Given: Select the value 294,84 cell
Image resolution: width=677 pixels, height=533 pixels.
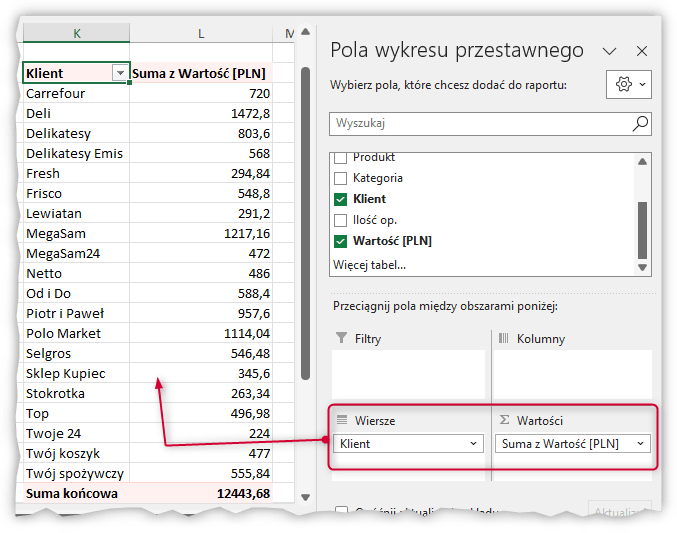Looking at the screenshot, I should [201, 173].
